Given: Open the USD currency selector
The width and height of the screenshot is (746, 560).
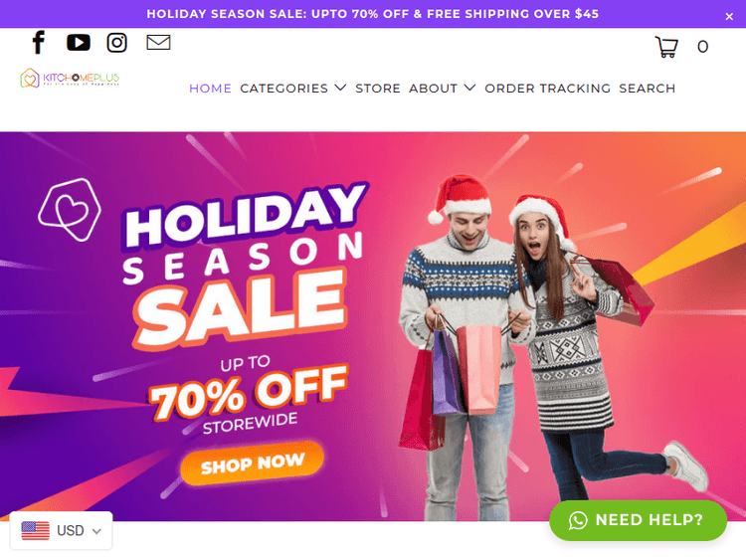Looking at the screenshot, I should (x=61, y=530).
